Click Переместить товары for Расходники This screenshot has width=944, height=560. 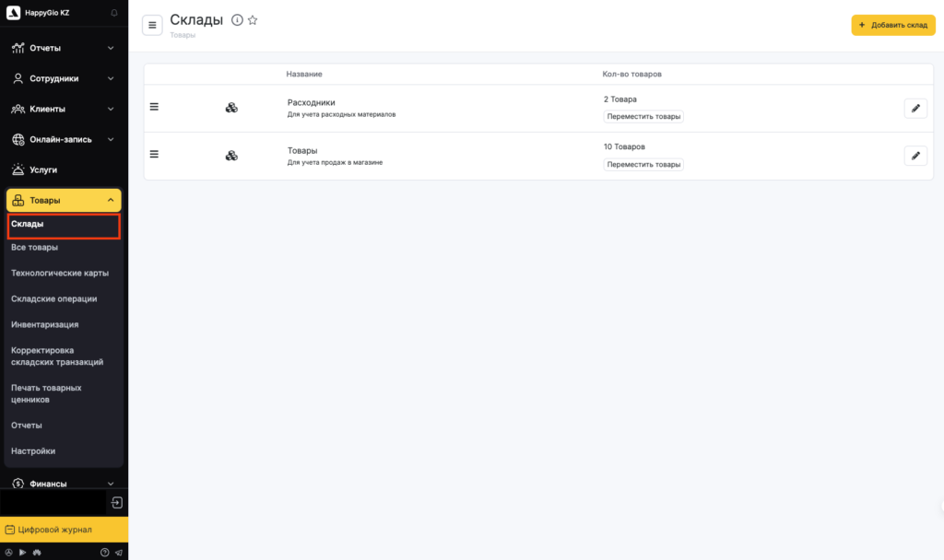tap(643, 117)
